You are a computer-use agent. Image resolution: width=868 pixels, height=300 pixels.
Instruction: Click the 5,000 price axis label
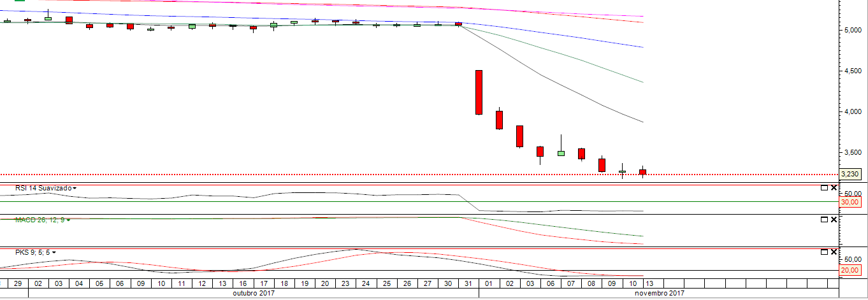(x=852, y=30)
